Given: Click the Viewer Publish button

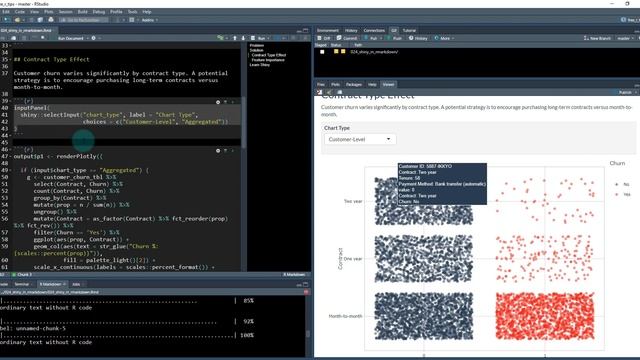Looking at the screenshot, I should tap(625, 92).
